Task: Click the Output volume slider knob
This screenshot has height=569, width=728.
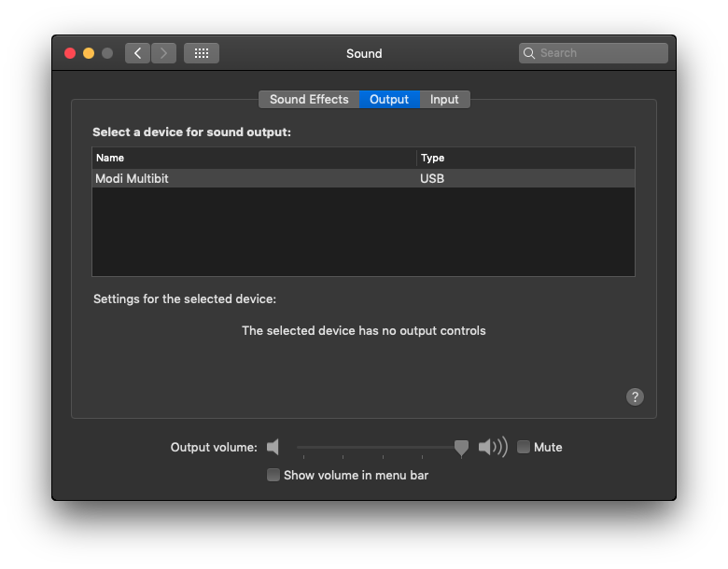Action: [x=461, y=449]
